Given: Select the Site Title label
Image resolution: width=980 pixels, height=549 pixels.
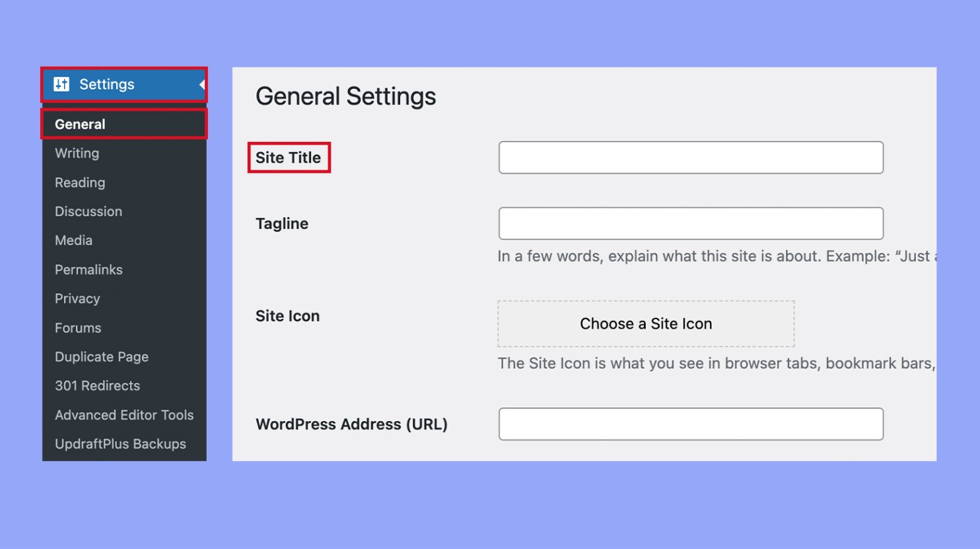Looking at the screenshot, I should [x=289, y=158].
